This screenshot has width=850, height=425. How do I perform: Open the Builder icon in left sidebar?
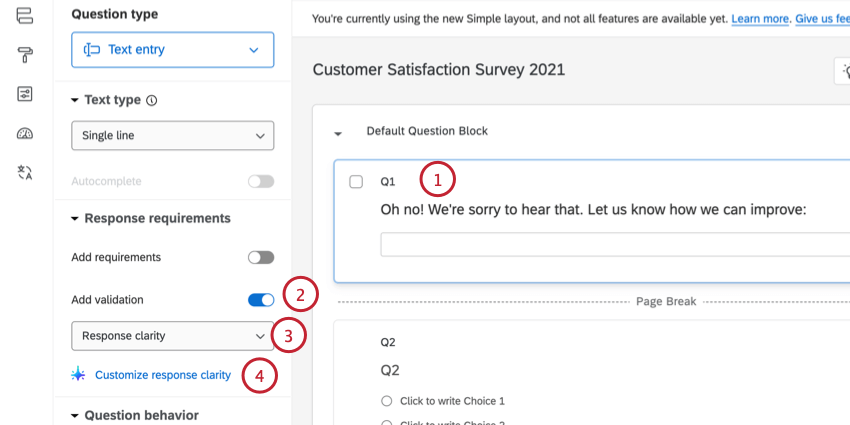(25, 14)
